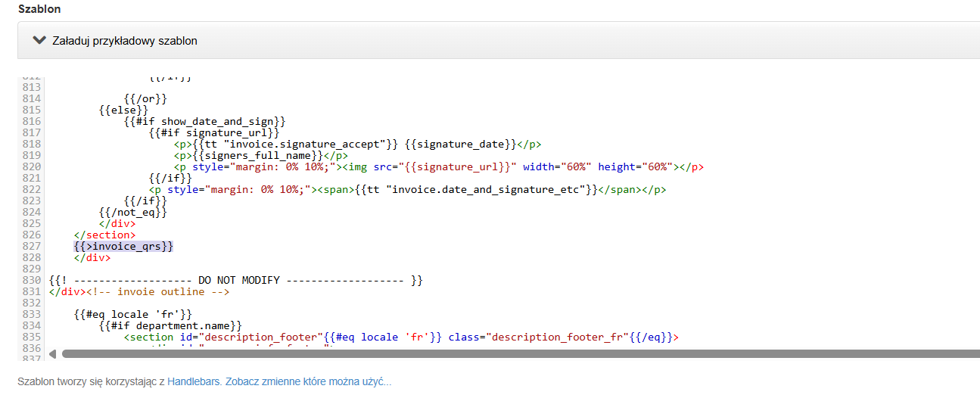Click the section id description_footer line

[402, 337]
